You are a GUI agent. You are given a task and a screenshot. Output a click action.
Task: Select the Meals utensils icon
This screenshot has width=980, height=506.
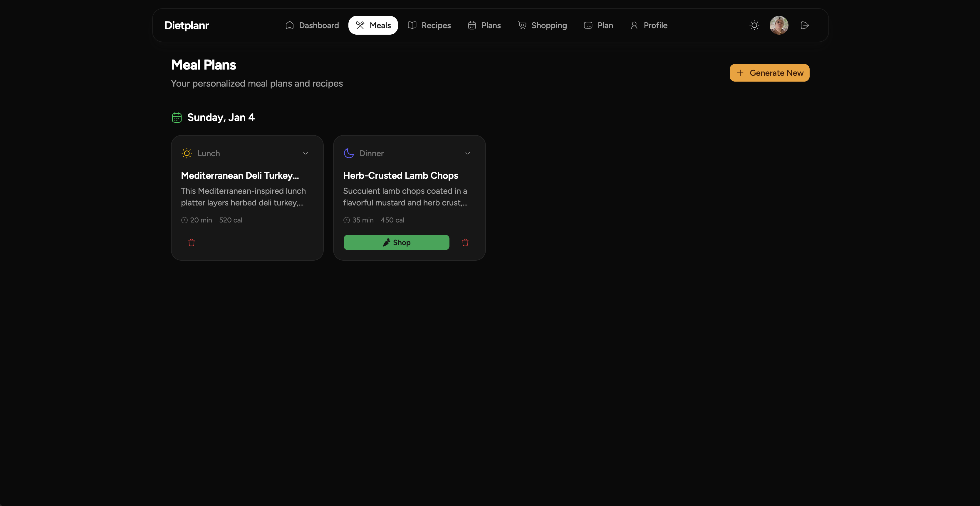(x=360, y=25)
